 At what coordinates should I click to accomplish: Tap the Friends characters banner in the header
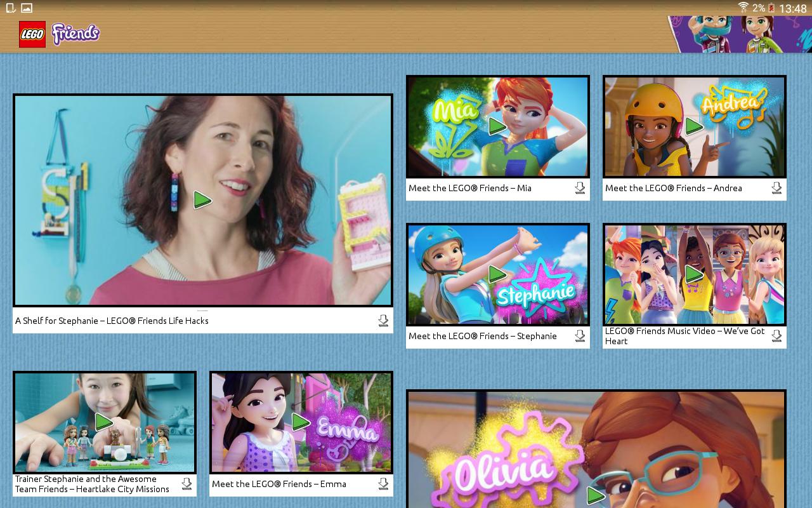pos(740,34)
